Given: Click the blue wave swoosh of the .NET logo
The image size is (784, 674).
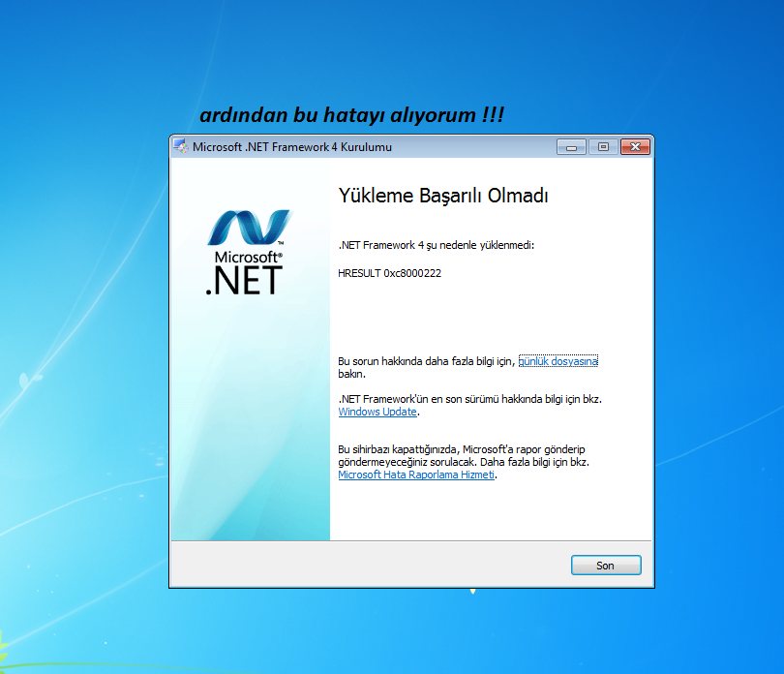Looking at the screenshot, I should tap(249, 227).
